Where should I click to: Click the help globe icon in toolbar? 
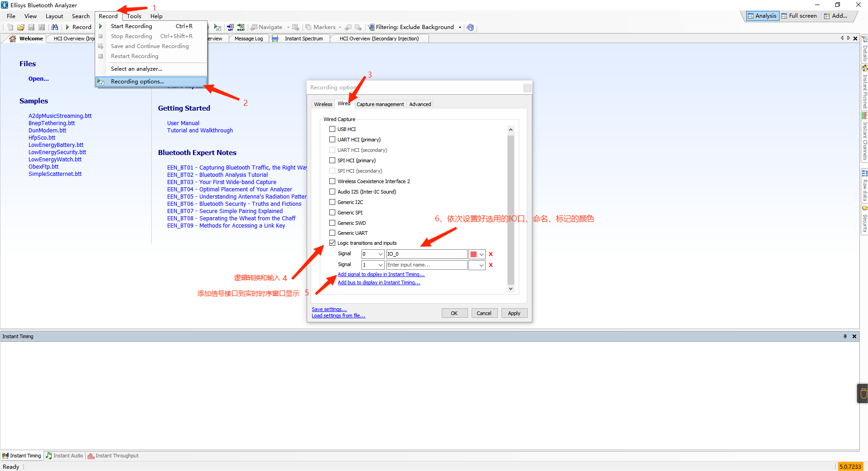[x=470, y=27]
